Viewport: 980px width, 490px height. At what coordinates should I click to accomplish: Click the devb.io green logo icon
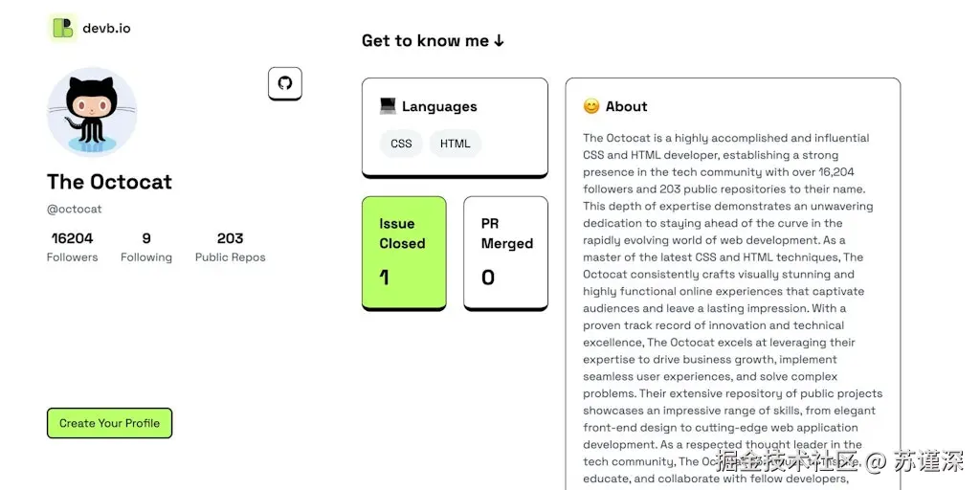(x=63, y=28)
